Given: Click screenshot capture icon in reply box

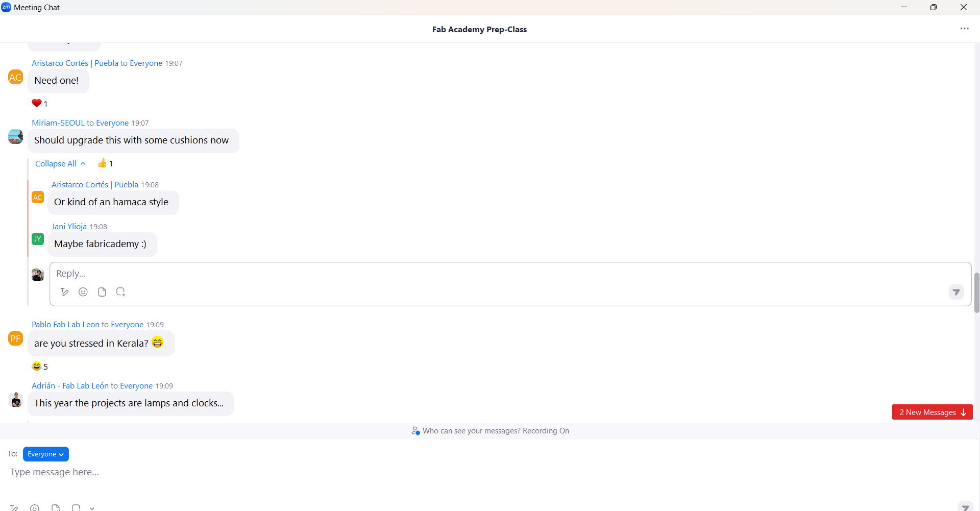Looking at the screenshot, I should [121, 292].
